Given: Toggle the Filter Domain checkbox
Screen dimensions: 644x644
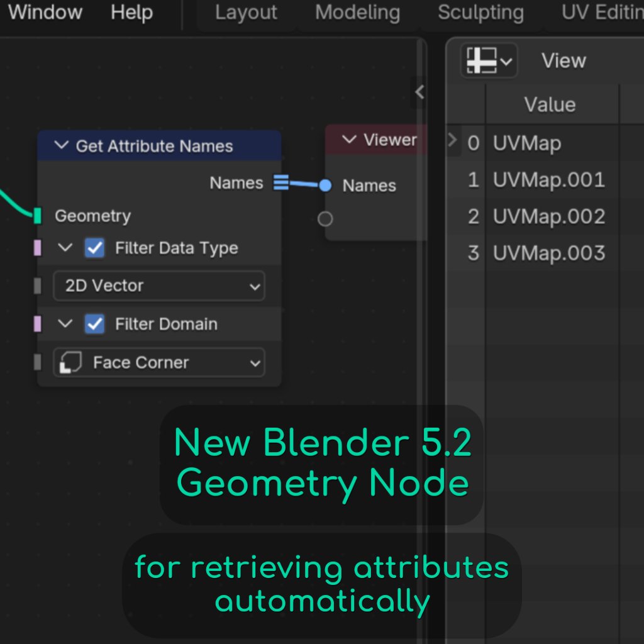Looking at the screenshot, I should [94, 324].
